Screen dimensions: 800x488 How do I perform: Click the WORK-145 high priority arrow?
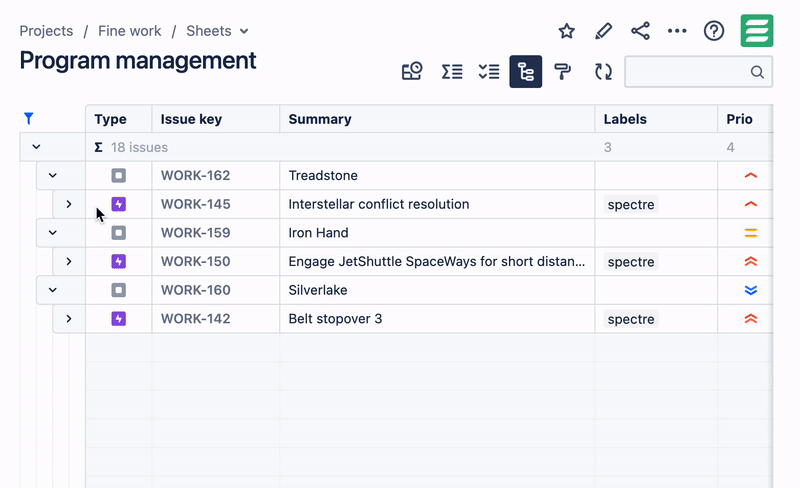(x=751, y=204)
